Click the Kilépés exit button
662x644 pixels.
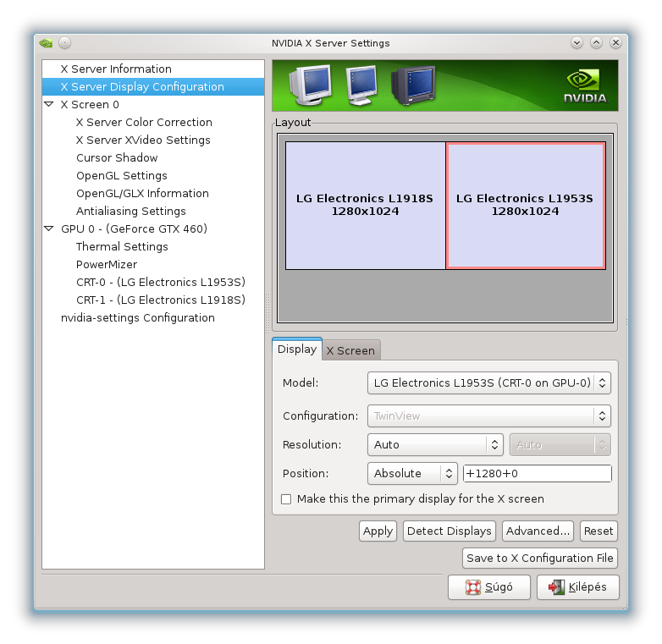578,587
